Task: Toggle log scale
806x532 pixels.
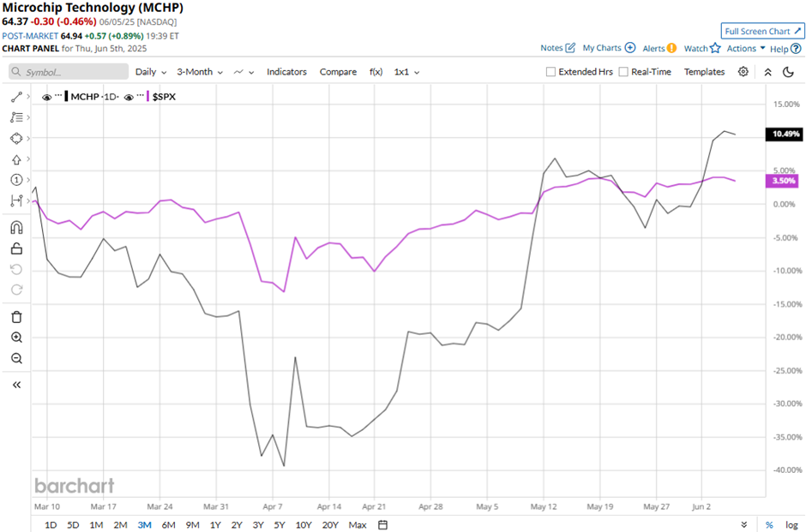Action: (791, 525)
